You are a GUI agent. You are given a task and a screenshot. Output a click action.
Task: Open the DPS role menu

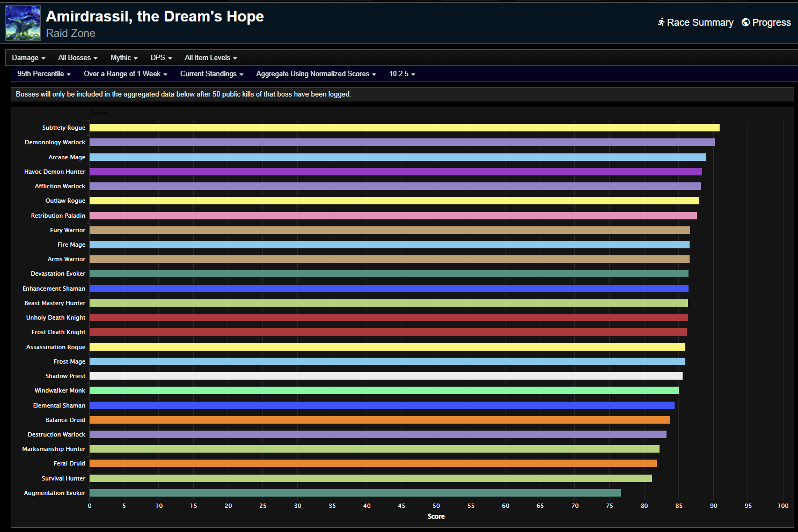pyautogui.click(x=161, y=58)
